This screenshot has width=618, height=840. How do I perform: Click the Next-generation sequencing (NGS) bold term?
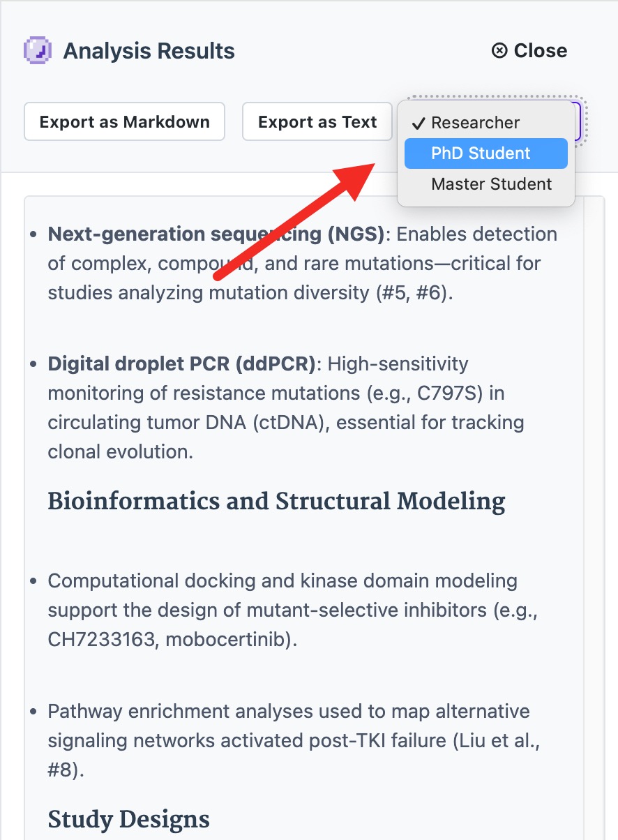216,234
